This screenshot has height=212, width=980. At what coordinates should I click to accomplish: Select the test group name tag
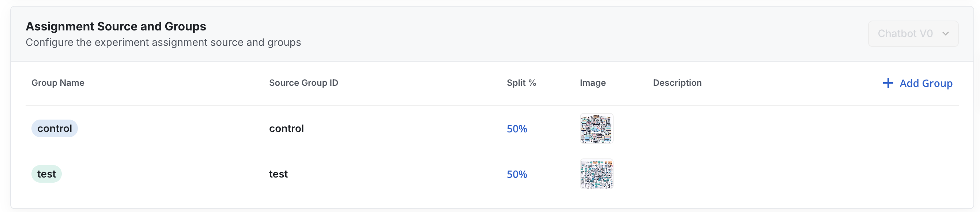click(x=46, y=174)
